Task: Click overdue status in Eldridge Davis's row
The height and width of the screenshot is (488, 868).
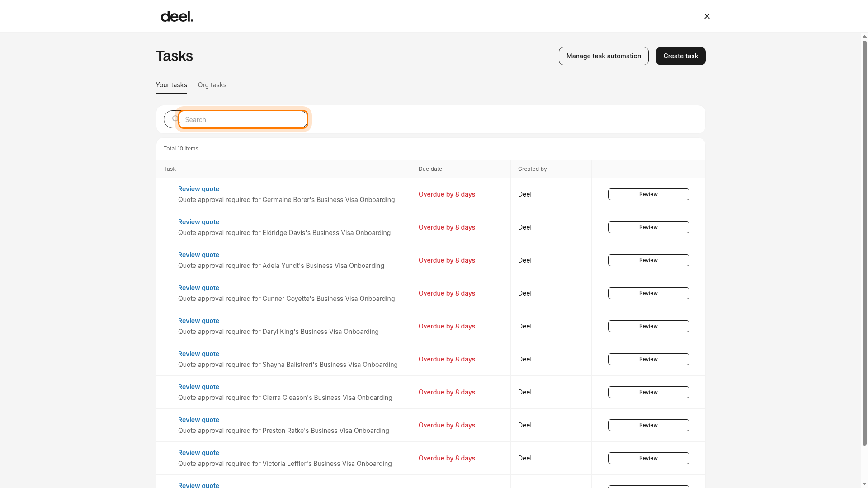Action: pos(447,227)
